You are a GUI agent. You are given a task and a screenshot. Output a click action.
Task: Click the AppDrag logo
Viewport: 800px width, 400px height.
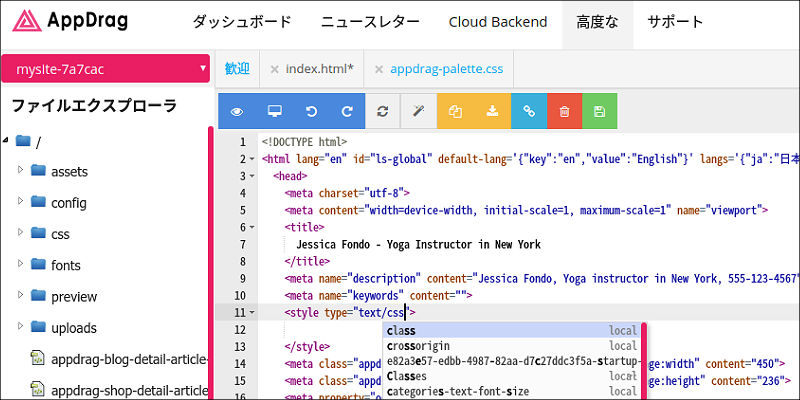pyautogui.click(x=70, y=21)
